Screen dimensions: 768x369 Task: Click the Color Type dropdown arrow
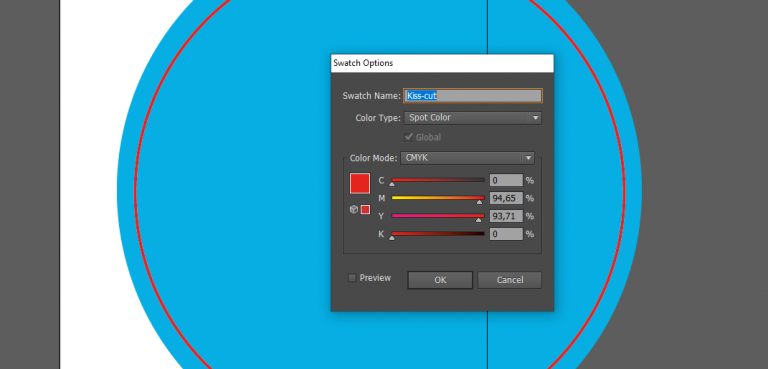pos(535,118)
